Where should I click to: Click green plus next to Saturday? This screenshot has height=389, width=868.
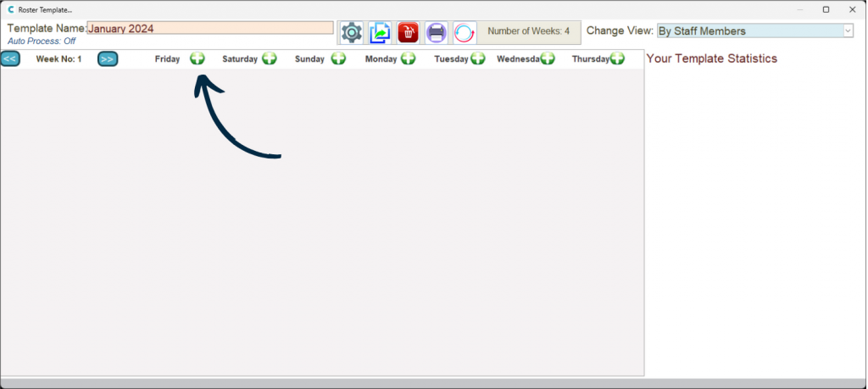(270, 58)
